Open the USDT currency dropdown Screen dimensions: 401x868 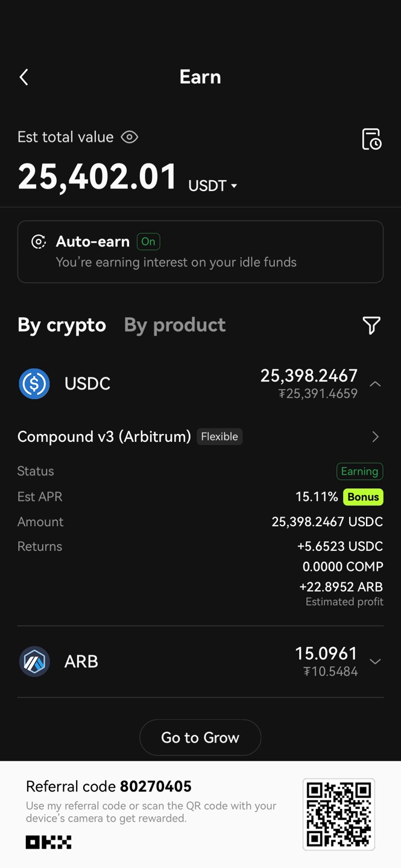click(213, 186)
